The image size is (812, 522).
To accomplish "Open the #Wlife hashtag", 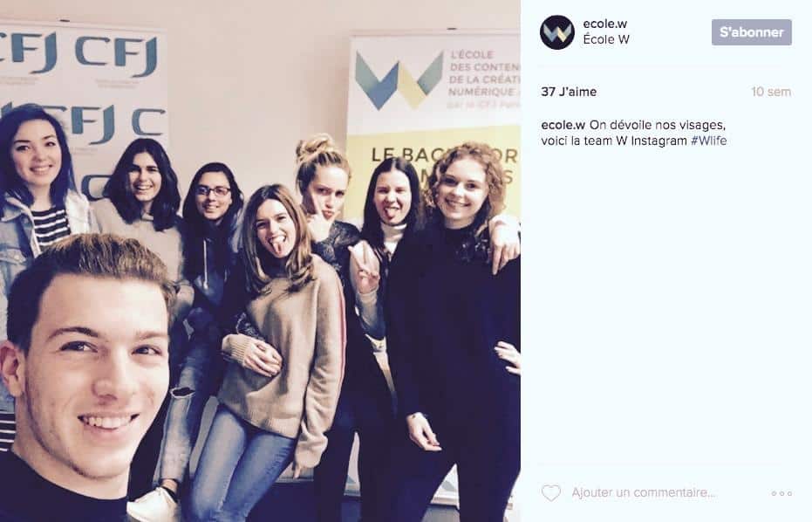I will (708, 141).
